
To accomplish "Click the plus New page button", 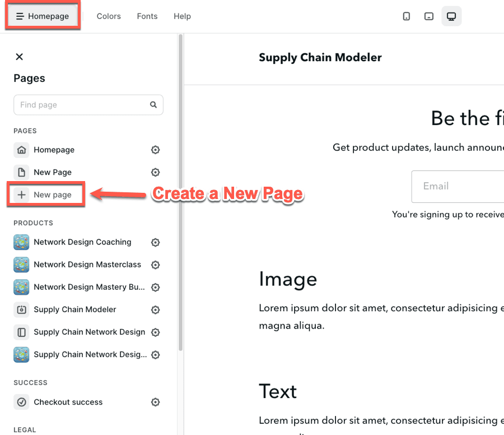I will pyautogui.click(x=46, y=195).
